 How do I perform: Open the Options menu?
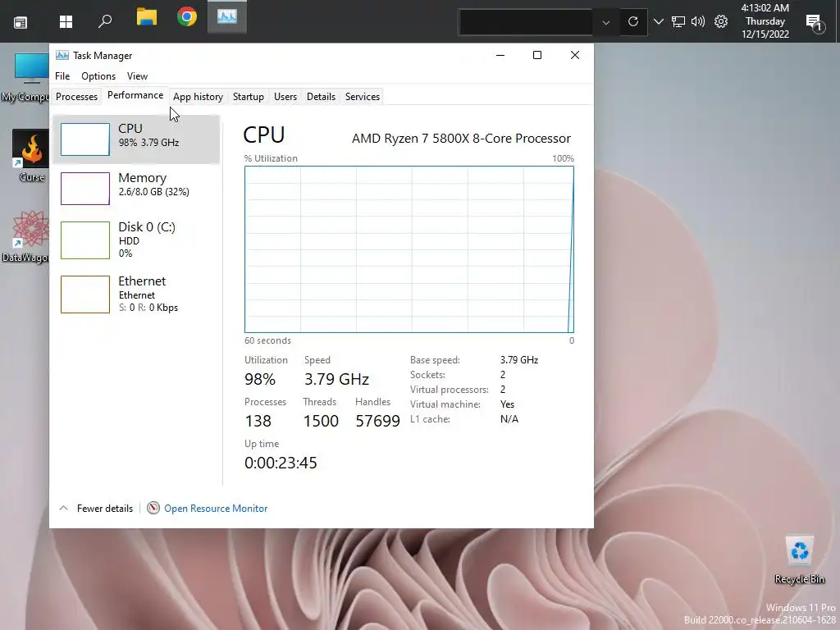(x=98, y=76)
